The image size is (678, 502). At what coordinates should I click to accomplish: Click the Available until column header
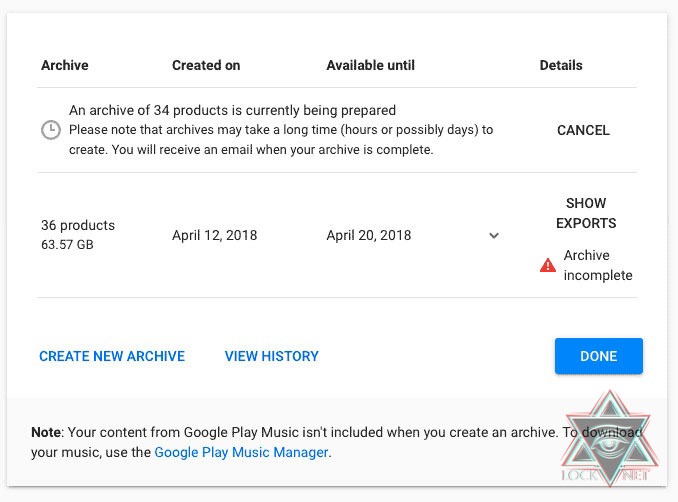tap(370, 65)
